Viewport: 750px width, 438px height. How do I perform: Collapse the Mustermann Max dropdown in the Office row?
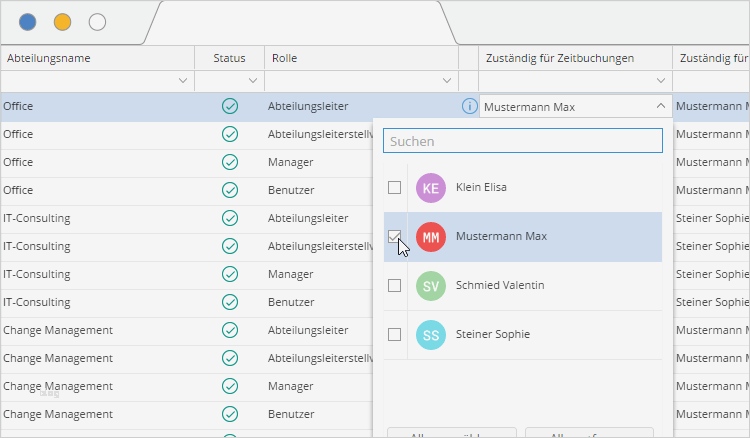point(660,106)
